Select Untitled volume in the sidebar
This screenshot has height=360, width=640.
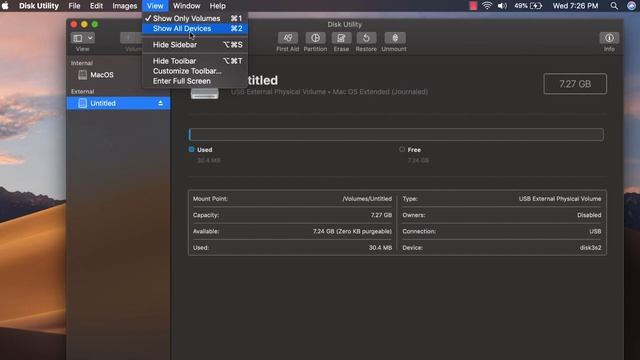(118, 103)
